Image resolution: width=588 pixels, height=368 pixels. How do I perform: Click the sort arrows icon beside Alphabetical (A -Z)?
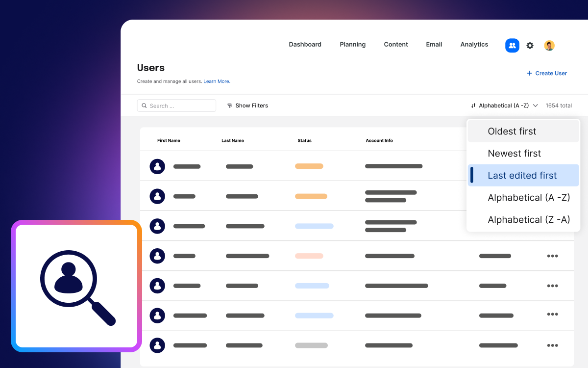click(473, 105)
